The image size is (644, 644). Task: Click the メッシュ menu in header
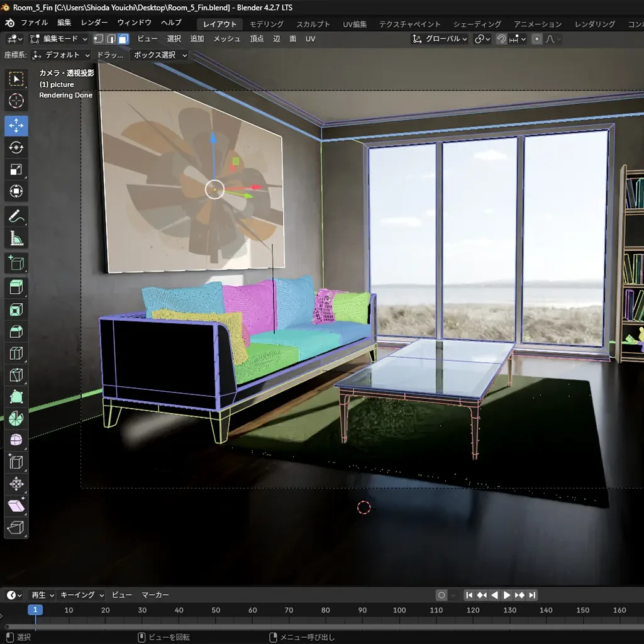click(x=227, y=39)
